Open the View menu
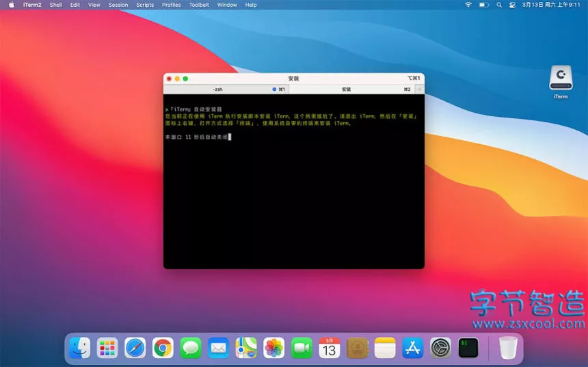 [x=94, y=5]
